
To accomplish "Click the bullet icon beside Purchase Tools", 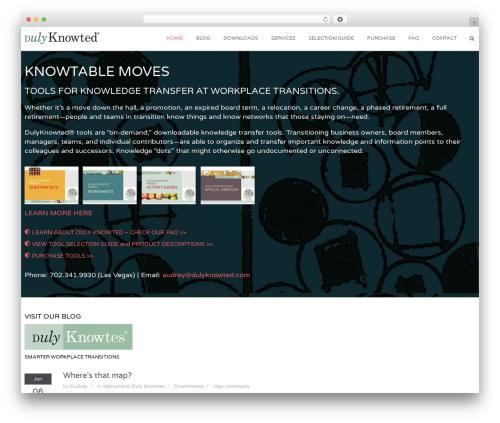I will (27, 255).
